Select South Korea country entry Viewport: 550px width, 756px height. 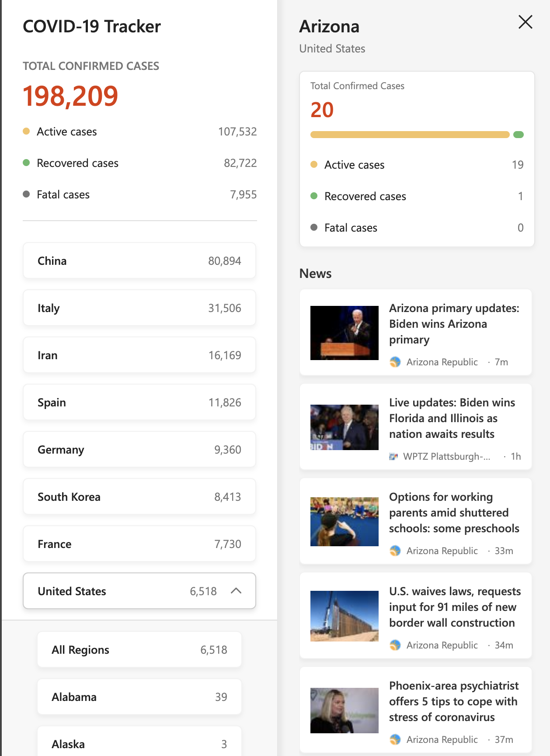point(139,497)
